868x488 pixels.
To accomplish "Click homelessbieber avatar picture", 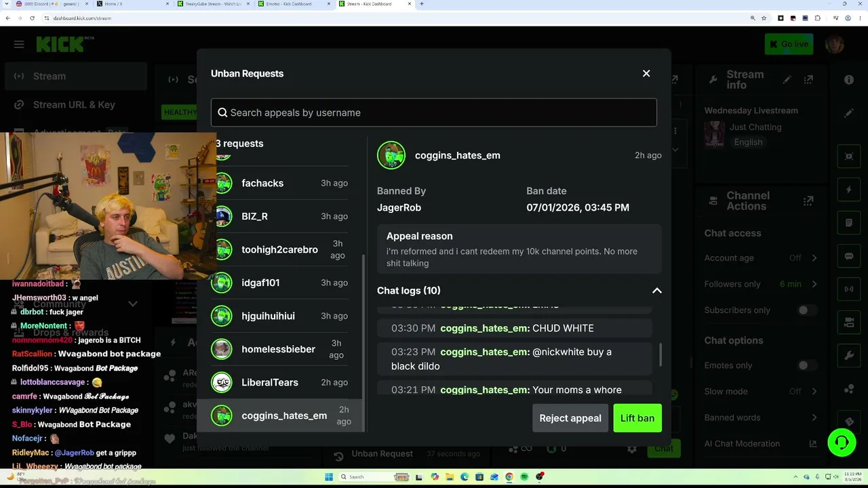I will point(222,349).
